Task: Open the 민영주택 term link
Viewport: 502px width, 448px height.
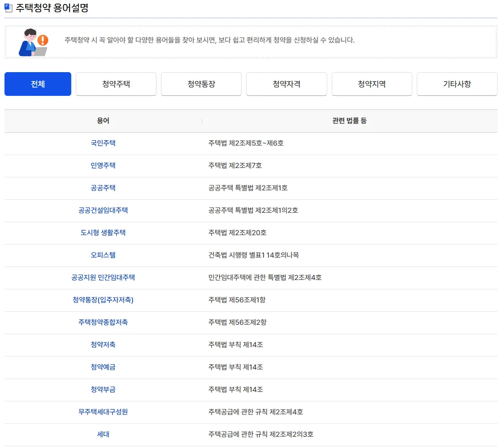Action: 103,165
